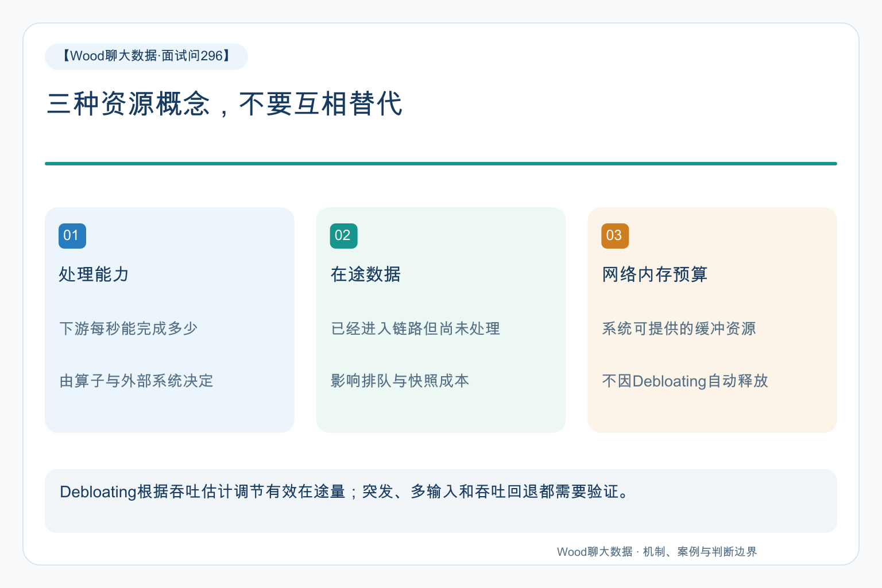Select the line 系统可提供的缓冲资源

679,328
